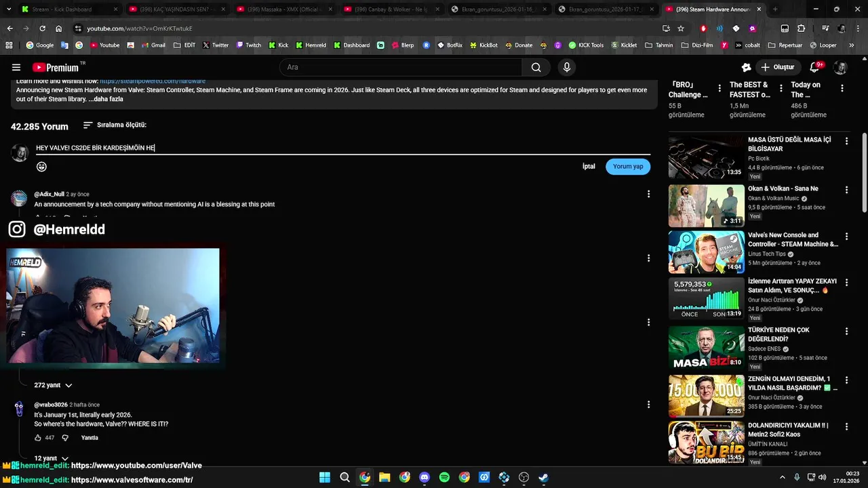Open the Okan & Volkan video thumbnail
Image resolution: width=868 pixels, height=488 pixels.
(x=706, y=206)
